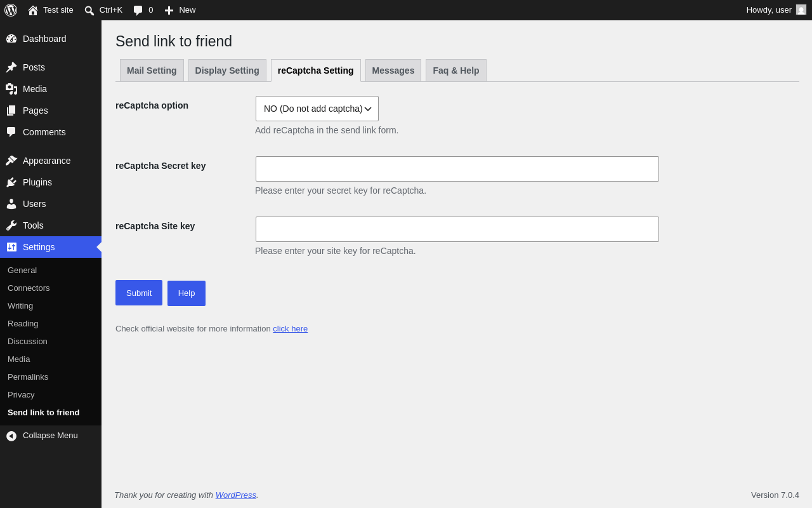Open the Users menu label
812x508 pixels.
pyautogui.click(x=34, y=204)
